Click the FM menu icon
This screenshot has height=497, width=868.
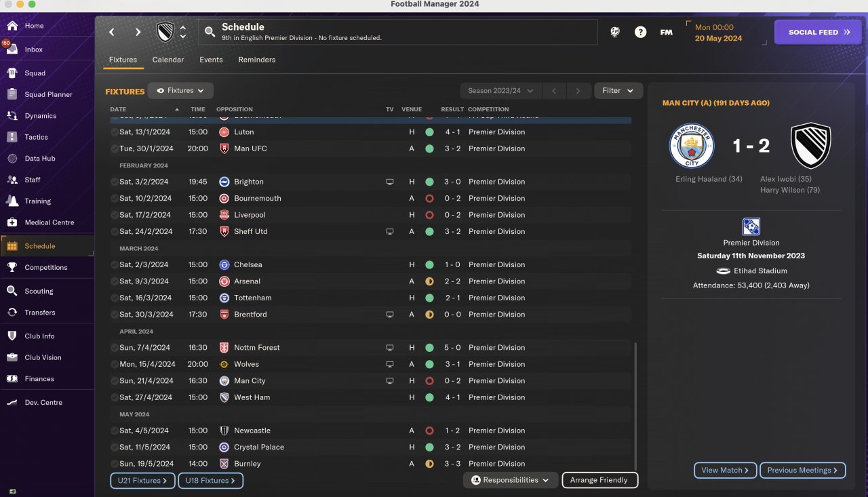coord(667,32)
